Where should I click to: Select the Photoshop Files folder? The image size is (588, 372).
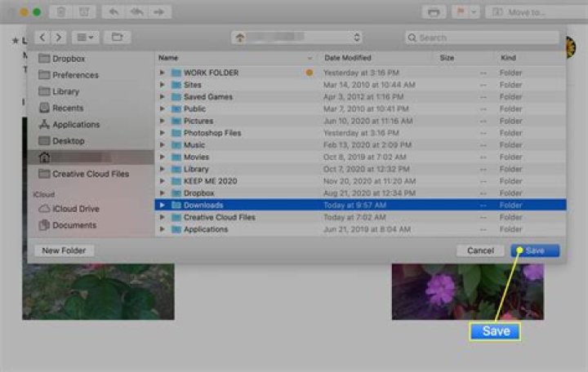pos(360,133)
